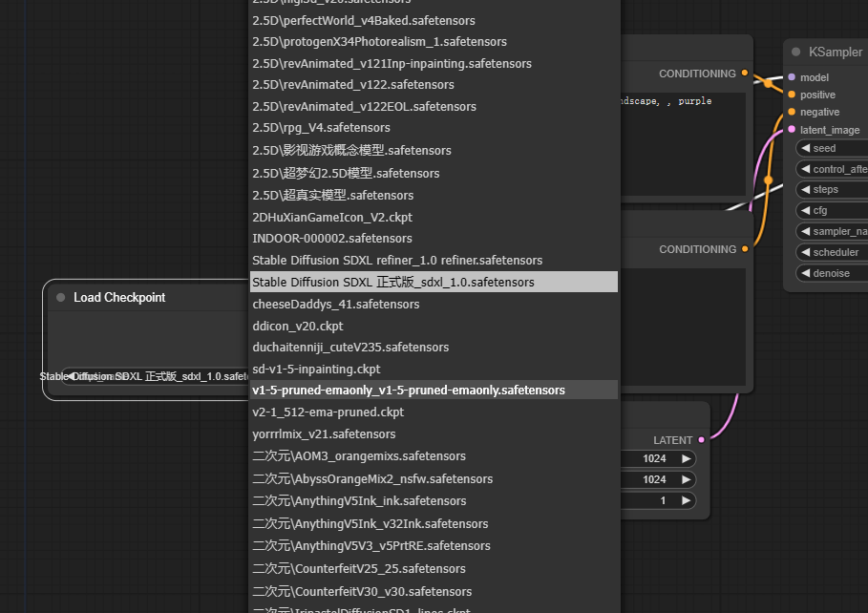Click the Load Checkpoint node collapse dot
Image resolution: width=868 pixels, height=613 pixels.
click(x=61, y=297)
